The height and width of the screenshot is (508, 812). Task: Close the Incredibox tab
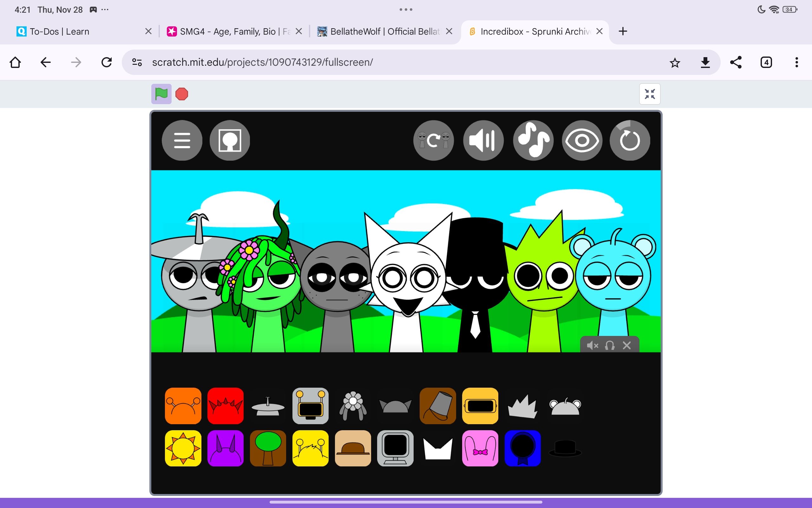(x=599, y=31)
